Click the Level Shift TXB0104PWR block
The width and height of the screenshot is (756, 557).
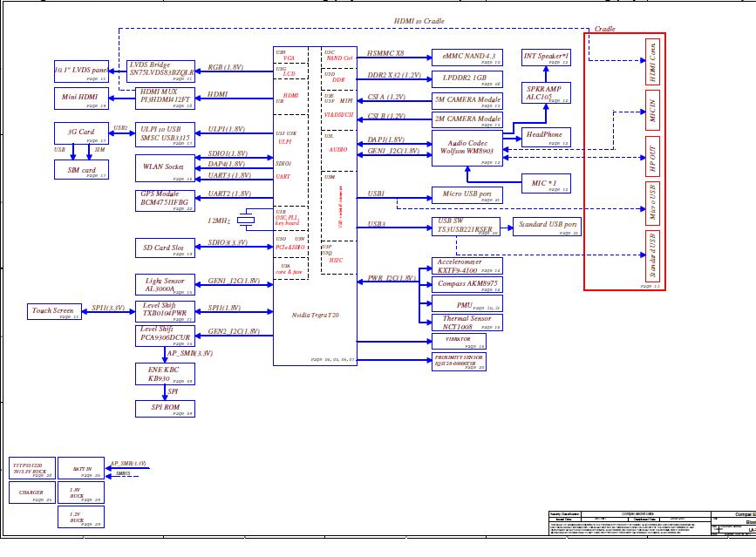[x=165, y=311]
